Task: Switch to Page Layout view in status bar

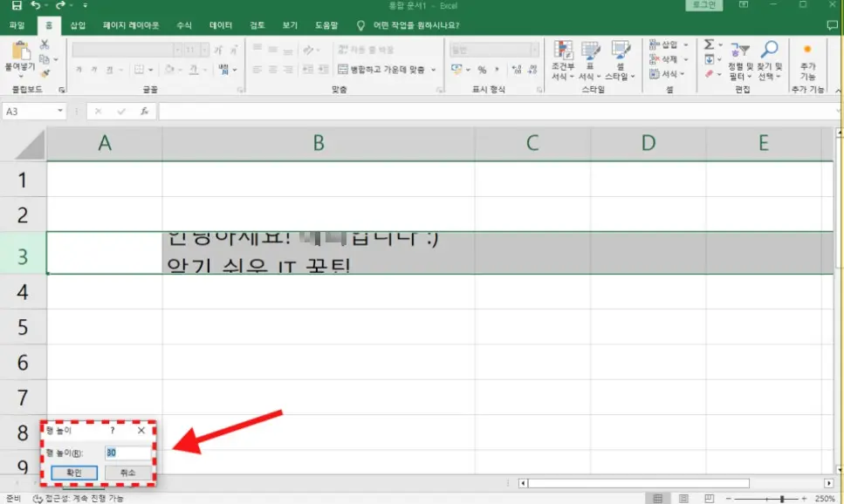Action: (x=683, y=498)
